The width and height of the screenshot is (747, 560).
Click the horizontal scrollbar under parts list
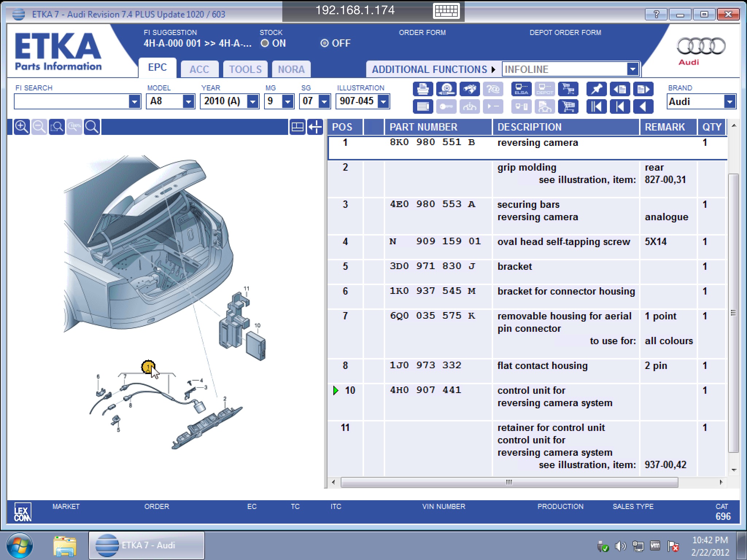click(509, 482)
